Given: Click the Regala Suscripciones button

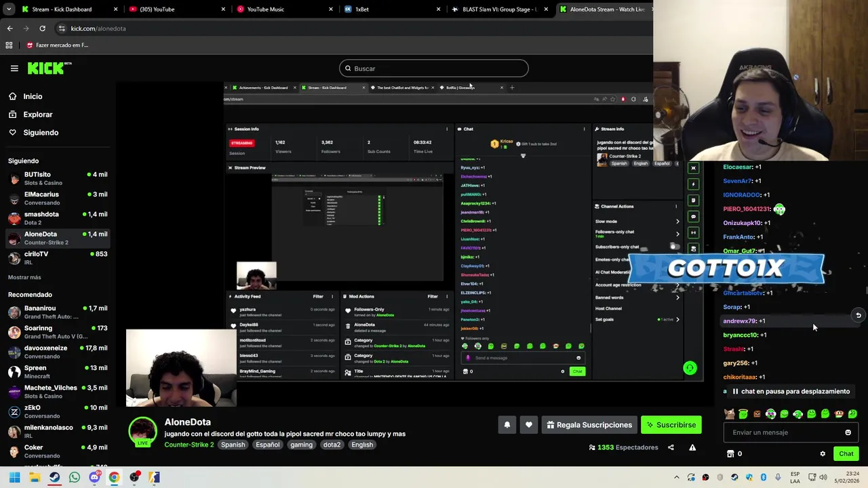Looking at the screenshot, I should pyautogui.click(x=589, y=425).
